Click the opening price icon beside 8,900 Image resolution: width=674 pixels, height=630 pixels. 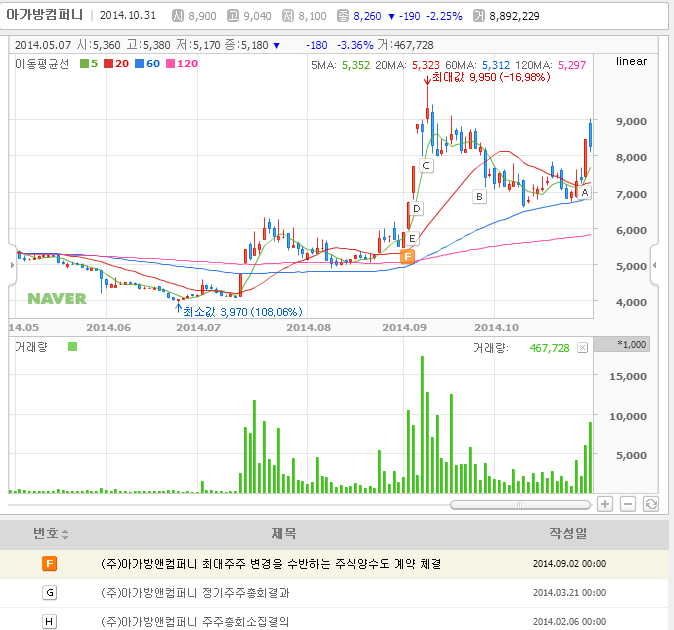(x=178, y=16)
